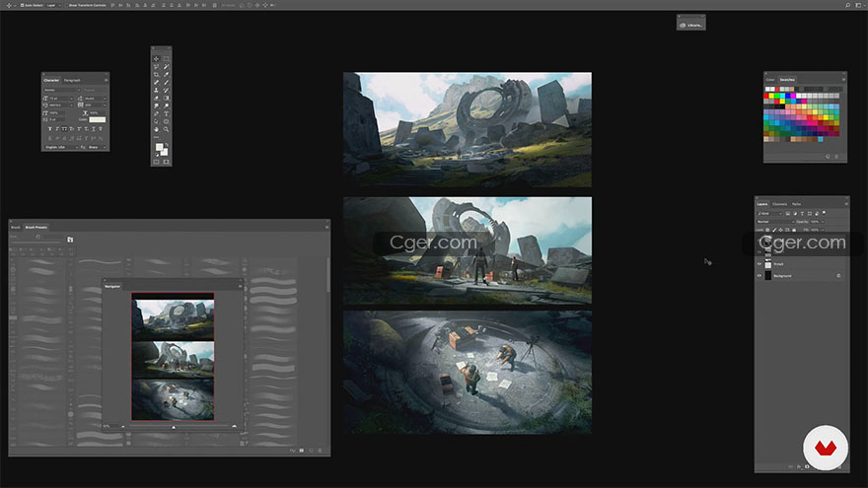Click the foreground color swatch in Tools
The height and width of the screenshot is (488, 868).
159,147
